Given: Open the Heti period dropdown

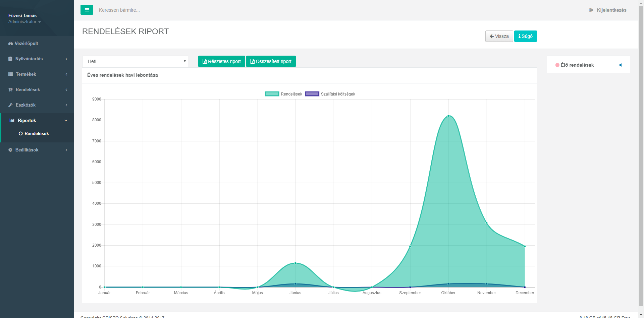Looking at the screenshot, I should [135, 61].
